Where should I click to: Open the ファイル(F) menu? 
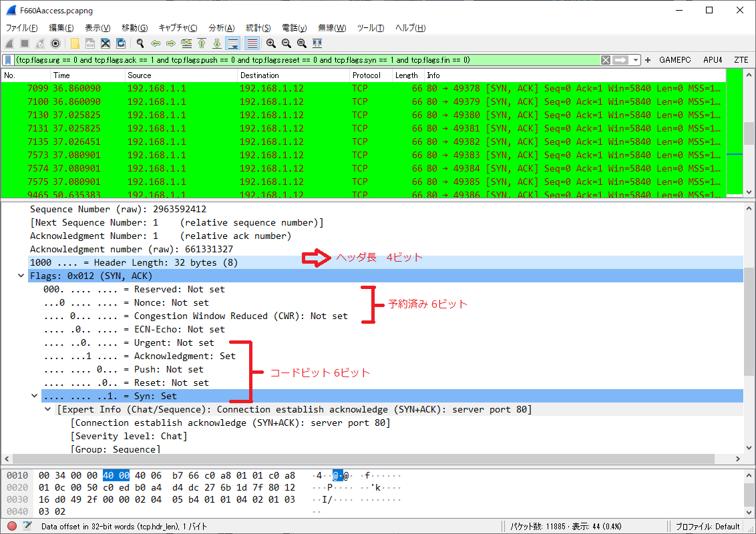21,28
